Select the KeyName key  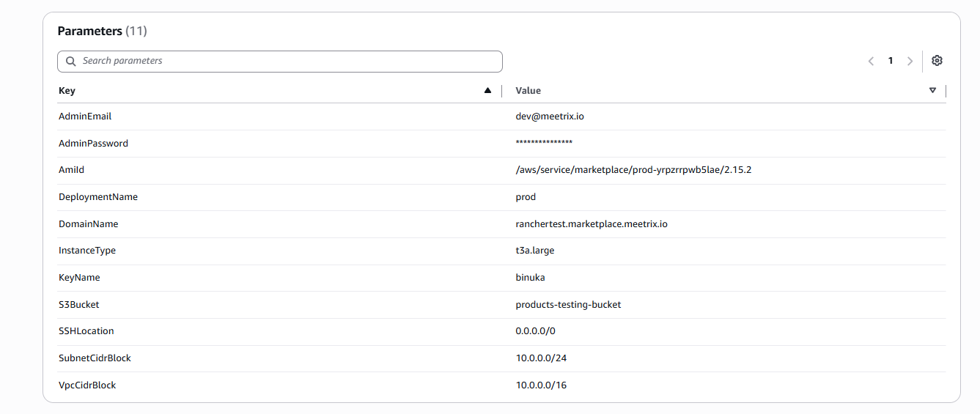tap(79, 278)
